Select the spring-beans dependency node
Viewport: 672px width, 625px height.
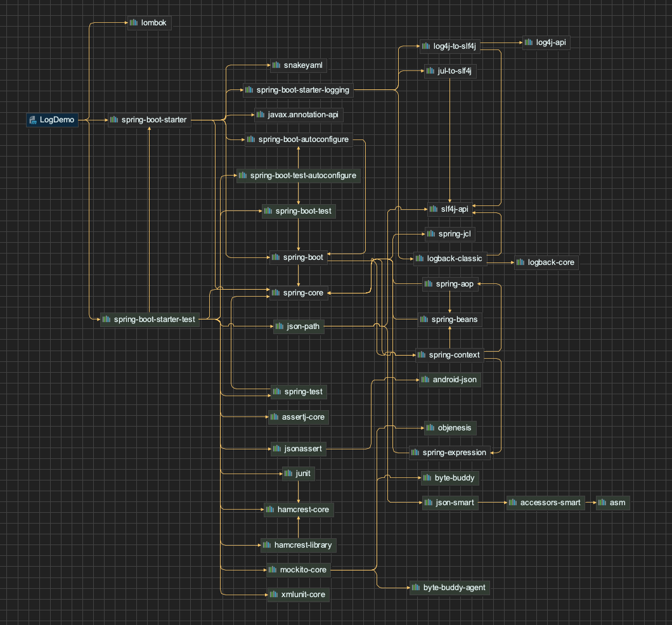coord(450,319)
